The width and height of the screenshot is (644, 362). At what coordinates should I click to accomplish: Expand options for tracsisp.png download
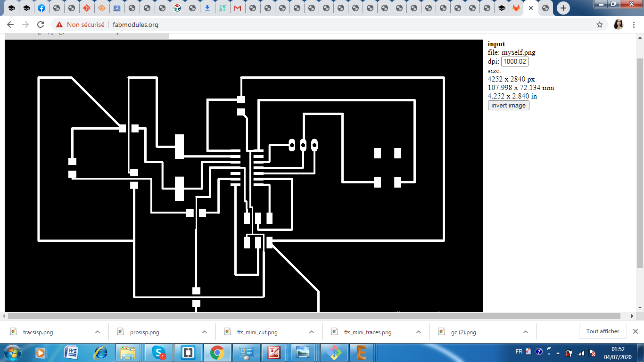click(x=98, y=332)
